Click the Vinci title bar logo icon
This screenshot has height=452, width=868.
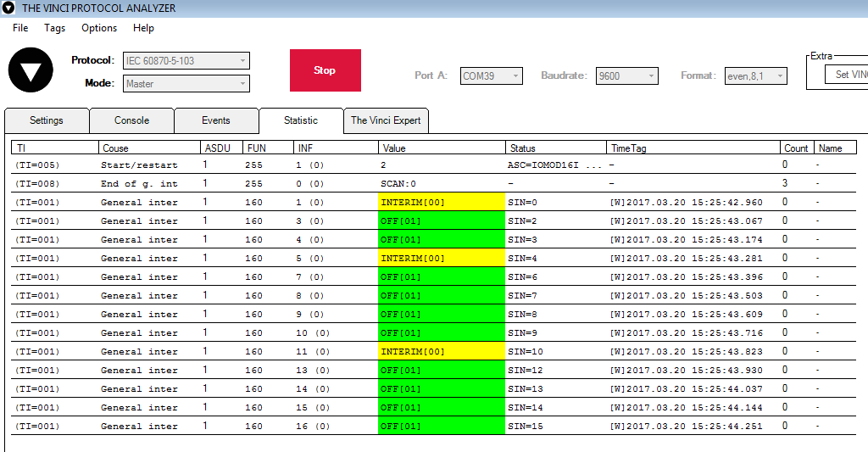[8, 8]
